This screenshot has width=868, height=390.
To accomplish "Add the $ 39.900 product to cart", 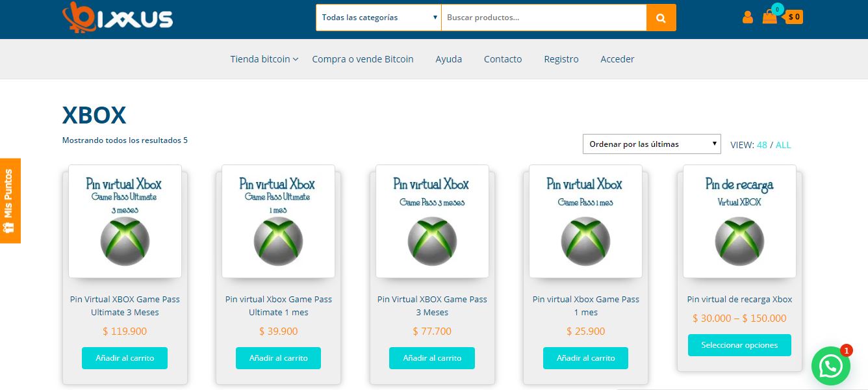I will point(278,358).
